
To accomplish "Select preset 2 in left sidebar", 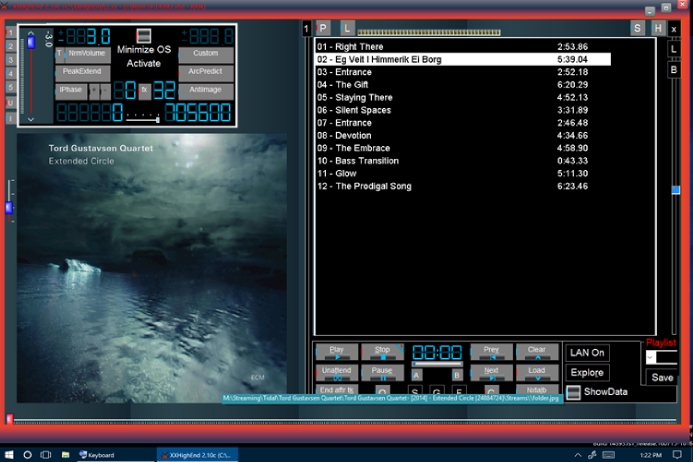I will 11,46.
